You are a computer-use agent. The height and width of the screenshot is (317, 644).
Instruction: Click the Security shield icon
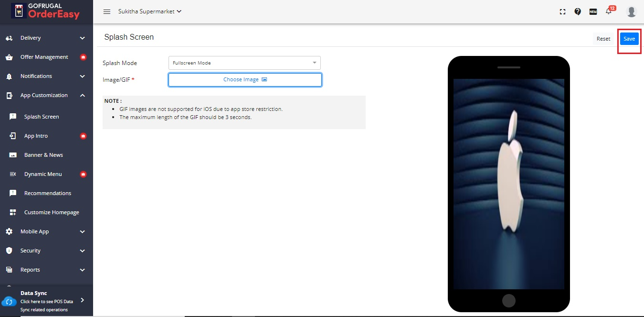coord(9,251)
